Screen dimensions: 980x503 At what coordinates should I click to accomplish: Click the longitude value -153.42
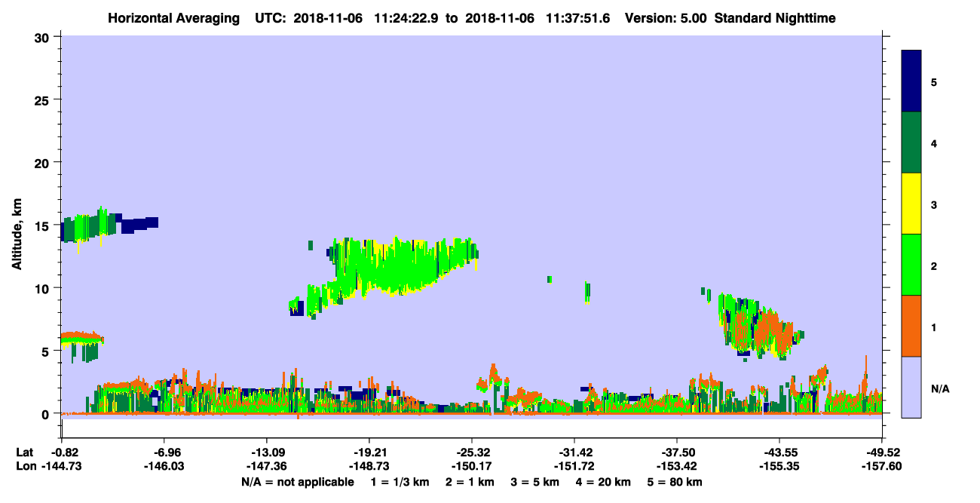tap(676, 467)
